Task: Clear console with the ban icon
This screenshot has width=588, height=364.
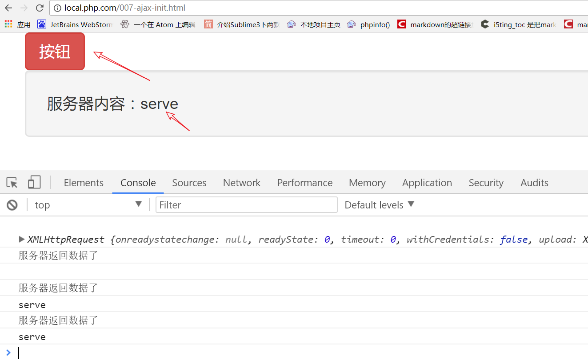Action: [12, 205]
